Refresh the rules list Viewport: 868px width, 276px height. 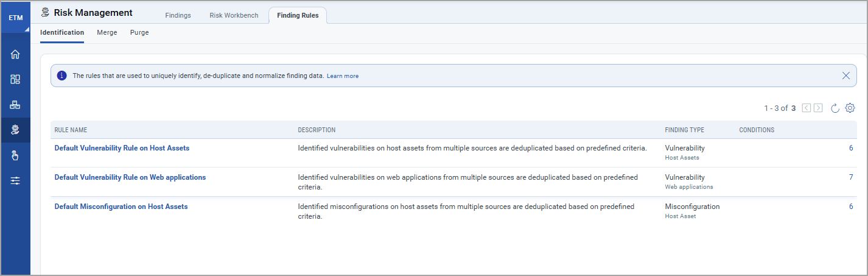click(835, 108)
